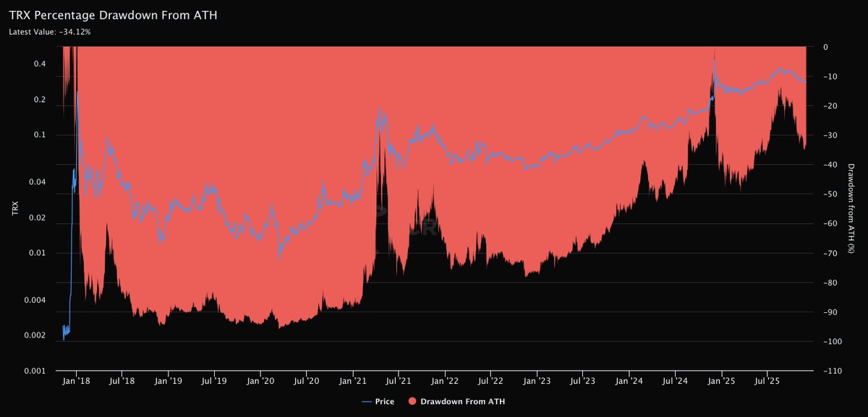Click the 0.004 tick on the TRX axis
This screenshot has width=868, height=417.
pyautogui.click(x=36, y=300)
